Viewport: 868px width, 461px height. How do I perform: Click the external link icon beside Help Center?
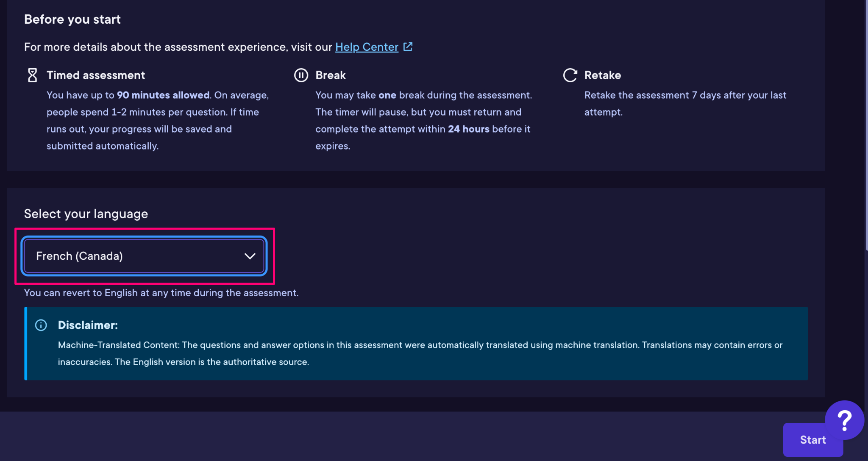pyautogui.click(x=408, y=47)
